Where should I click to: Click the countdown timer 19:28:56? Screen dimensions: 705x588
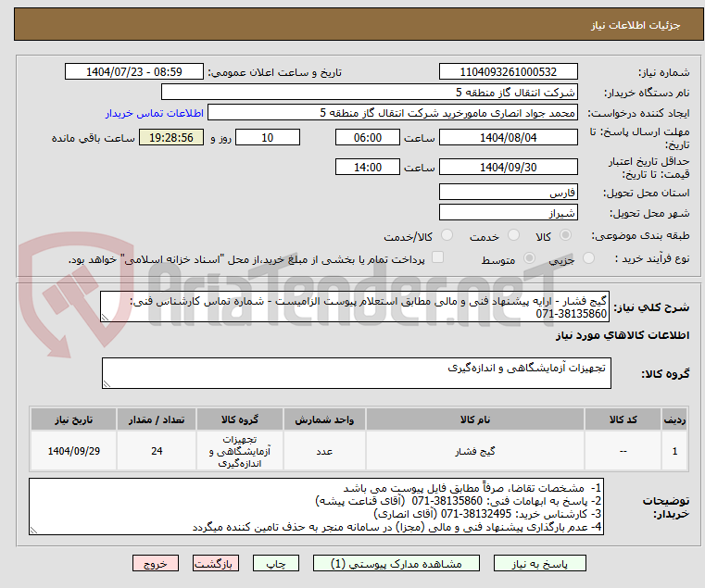pyautogui.click(x=170, y=138)
